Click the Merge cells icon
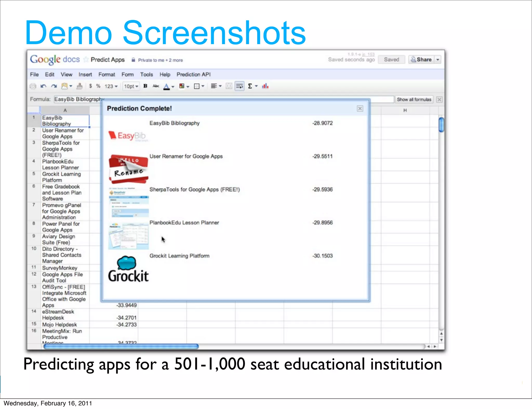The width and height of the screenshot is (532, 409). tap(229, 86)
